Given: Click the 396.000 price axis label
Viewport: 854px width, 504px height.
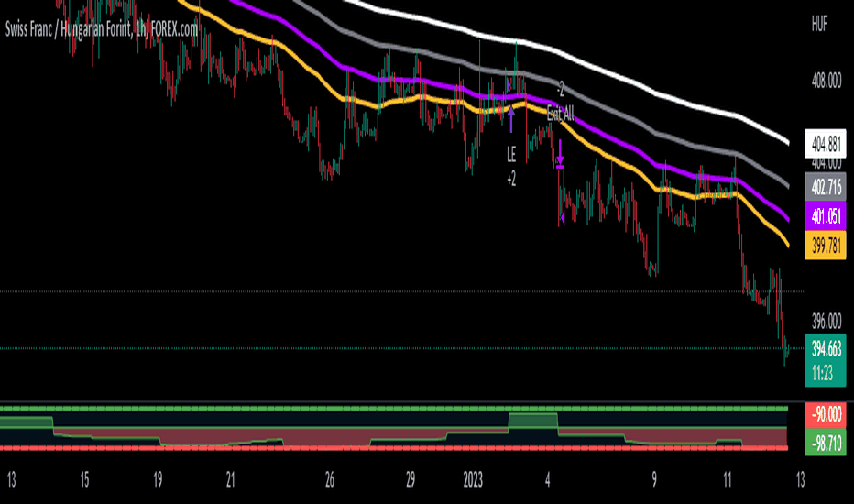Looking at the screenshot, I should (827, 322).
